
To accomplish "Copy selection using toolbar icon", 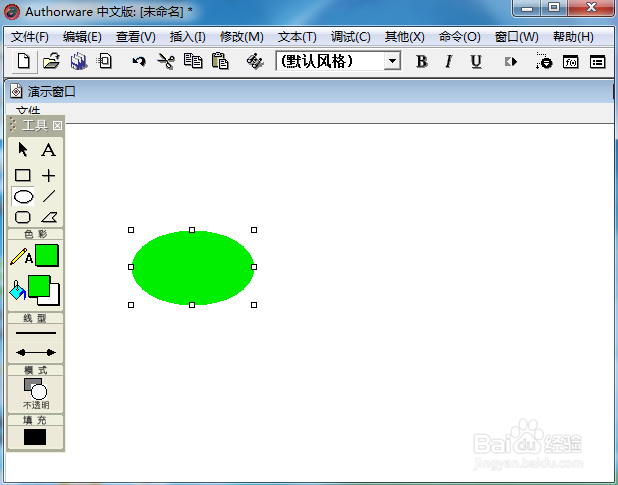I will click(x=193, y=61).
